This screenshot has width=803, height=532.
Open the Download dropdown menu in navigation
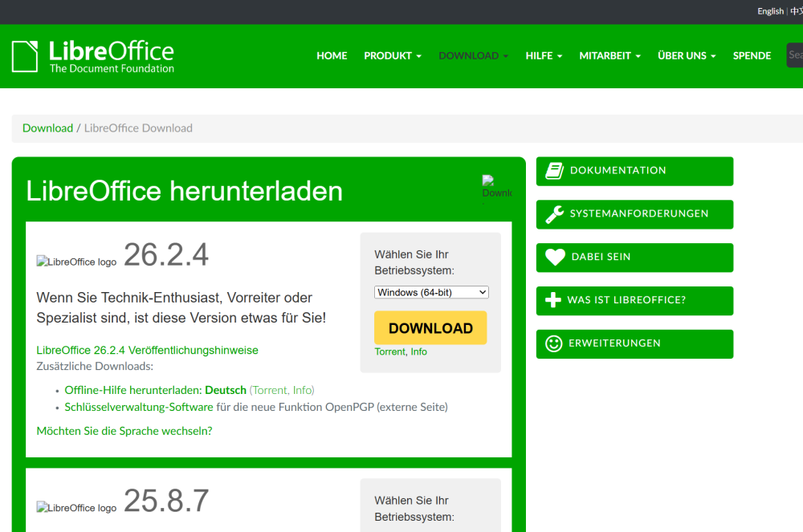pyautogui.click(x=474, y=55)
